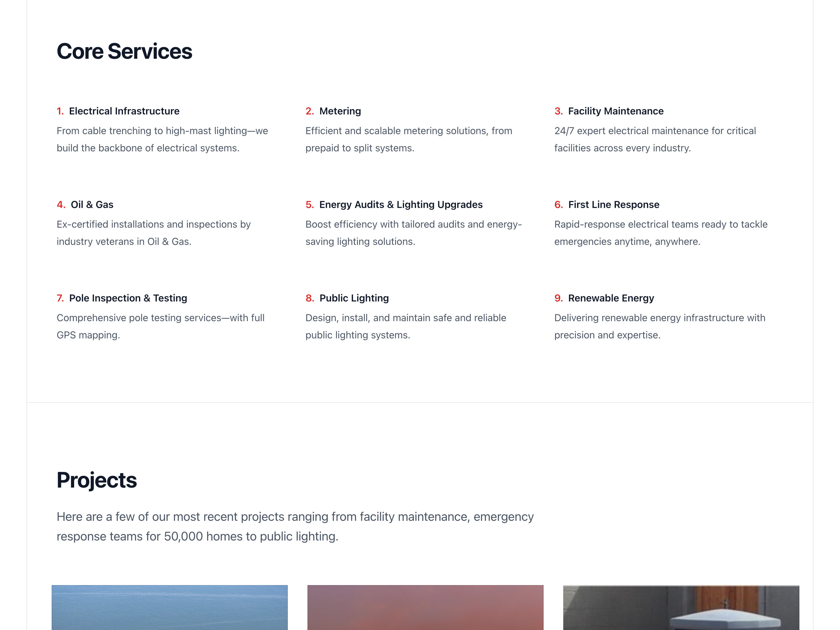Click the First Line Response title
840x630 pixels.
click(x=614, y=205)
